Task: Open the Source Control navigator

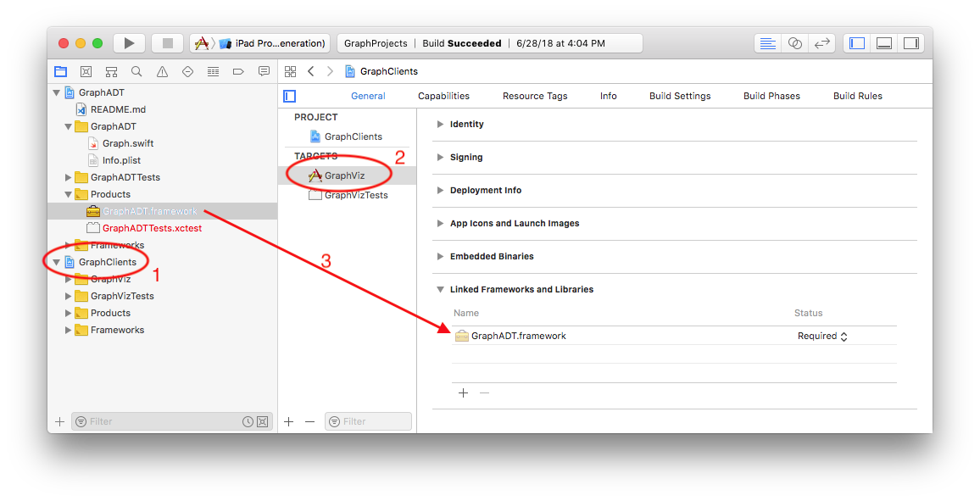Action: (86, 72)
